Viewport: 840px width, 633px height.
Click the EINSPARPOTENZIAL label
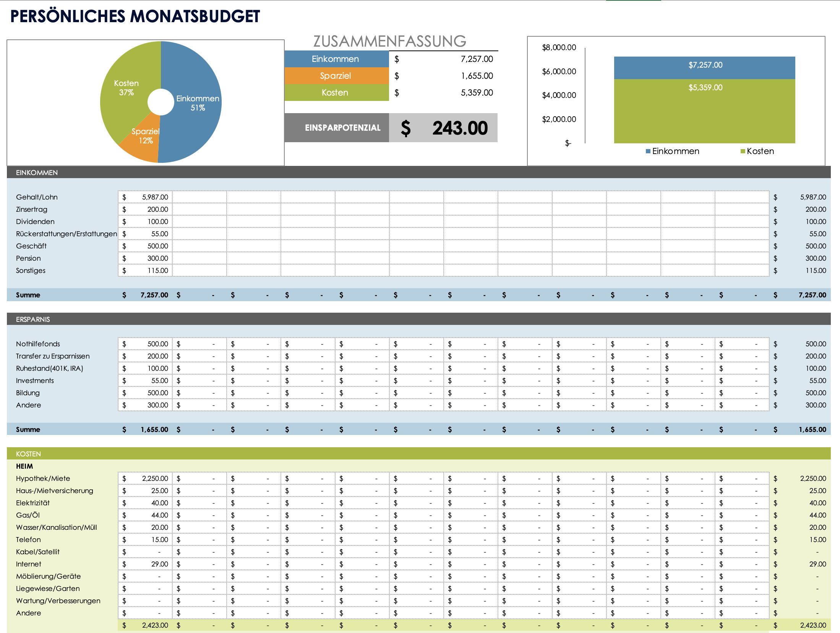pyautogui.click(x=337, y=128)
